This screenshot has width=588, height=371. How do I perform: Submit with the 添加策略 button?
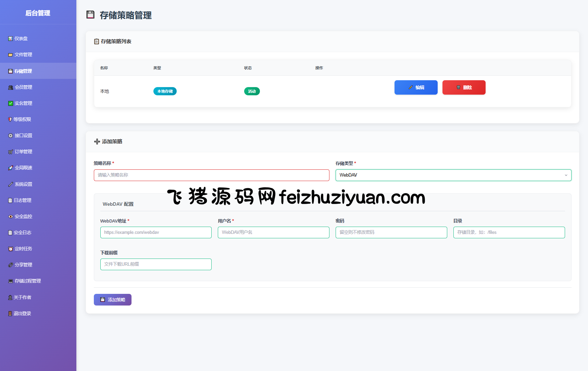[113, 300]
